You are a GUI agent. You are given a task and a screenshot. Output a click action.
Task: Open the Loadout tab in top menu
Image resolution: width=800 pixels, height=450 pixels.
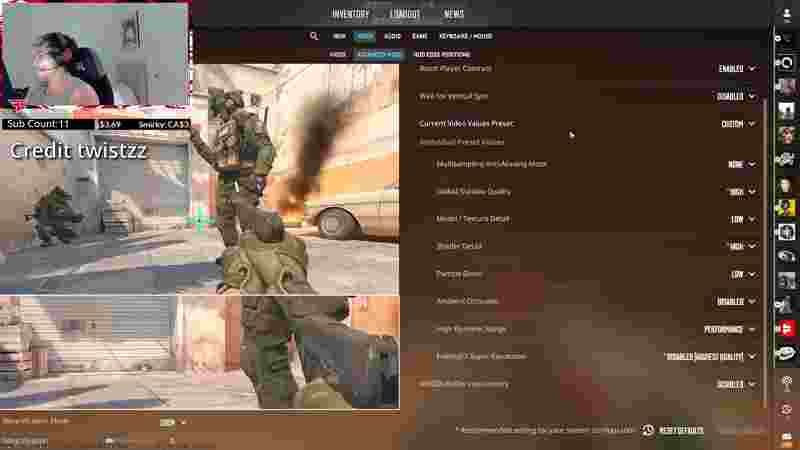(405, 14)
